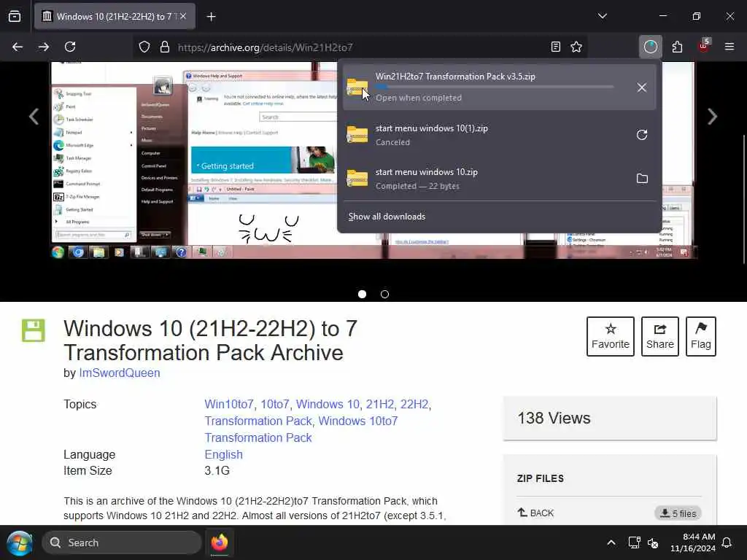Open uBlock Origin extension icon

pyautogui.click(x=704, y=46)
